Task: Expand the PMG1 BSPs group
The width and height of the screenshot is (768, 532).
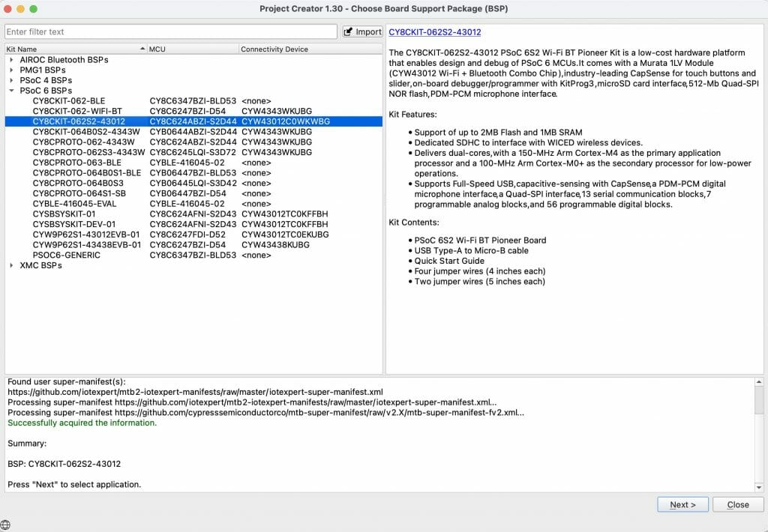Action: [x=11, y=70]
